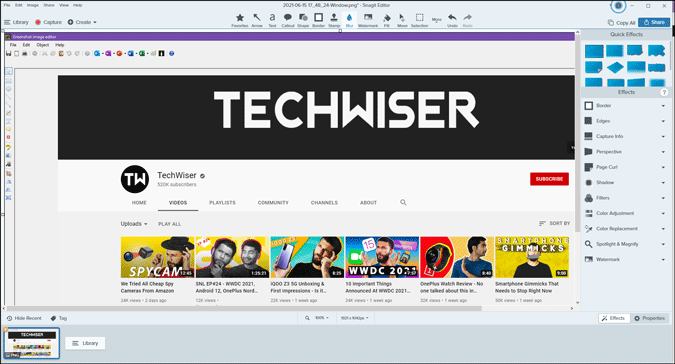Image resolution: width=675 pixels, height=364 pixels.
Task: Switch to the Community tab on the channel
Action: pos(273,203)
